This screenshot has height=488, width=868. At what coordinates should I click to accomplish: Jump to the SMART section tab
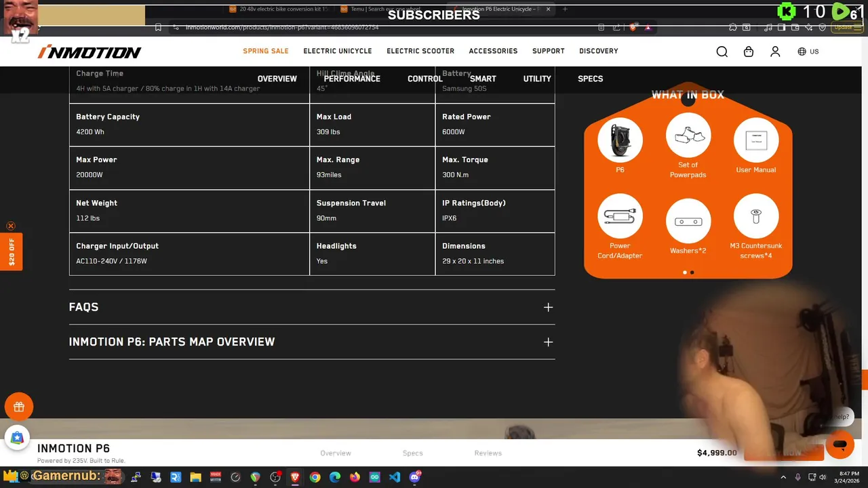(483, 79)
